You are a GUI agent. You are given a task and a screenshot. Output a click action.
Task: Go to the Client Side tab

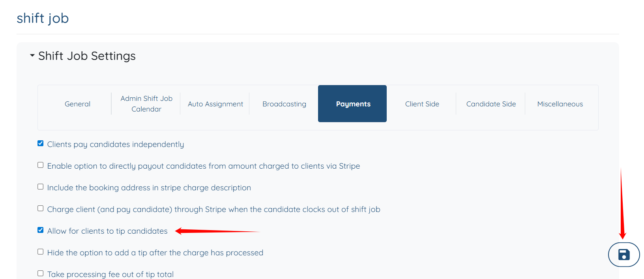[x=422, y=104]
